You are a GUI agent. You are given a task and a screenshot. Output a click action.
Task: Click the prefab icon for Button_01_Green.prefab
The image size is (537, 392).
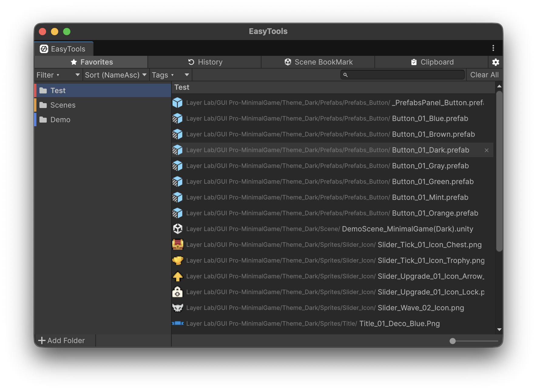pyautogui.click(x=177, y=181)
